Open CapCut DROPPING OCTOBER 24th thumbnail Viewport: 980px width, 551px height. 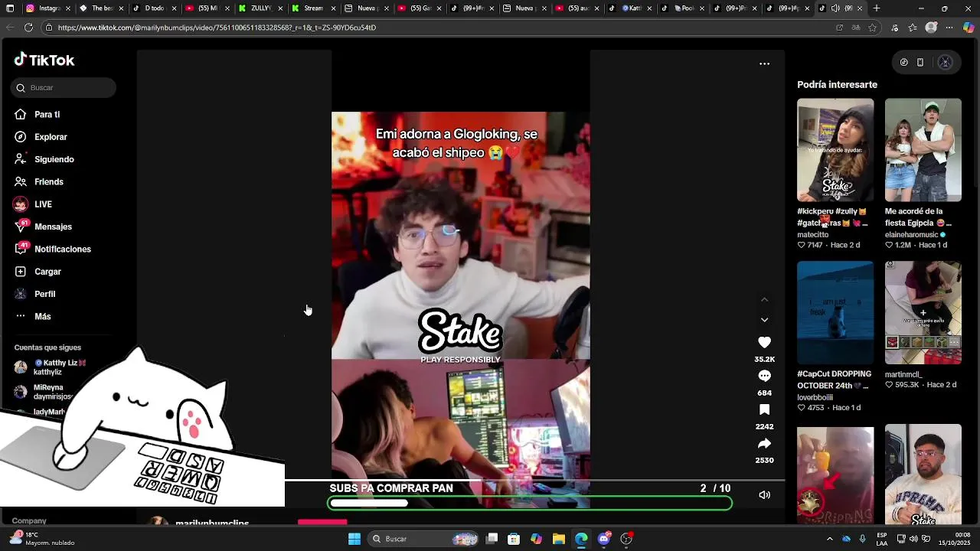click(x=835, y=313)
